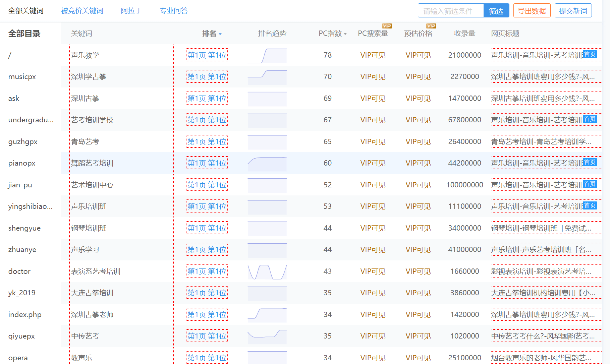This screenshot has height=364, width=610.
Task: Click keyword 教声乐
Action: click(81, 358)
